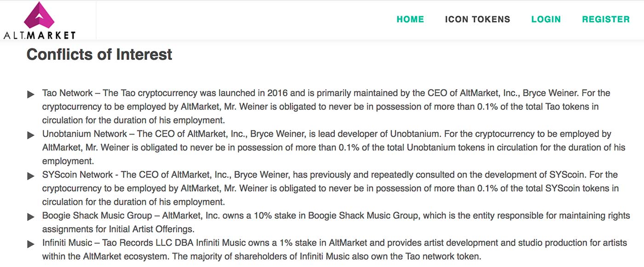
Task: Click the entry title Boogie Shack Music Group
Action: pyautogui.click(x=97, y=215)
